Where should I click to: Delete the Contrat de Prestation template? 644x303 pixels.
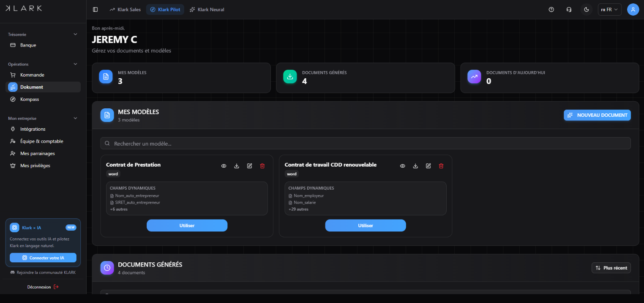[262, 166]
